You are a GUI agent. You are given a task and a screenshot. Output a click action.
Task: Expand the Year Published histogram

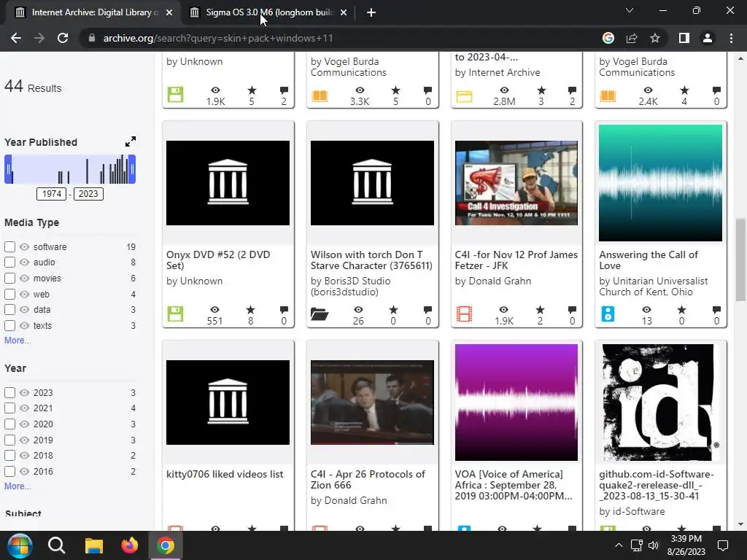[130, 141]
